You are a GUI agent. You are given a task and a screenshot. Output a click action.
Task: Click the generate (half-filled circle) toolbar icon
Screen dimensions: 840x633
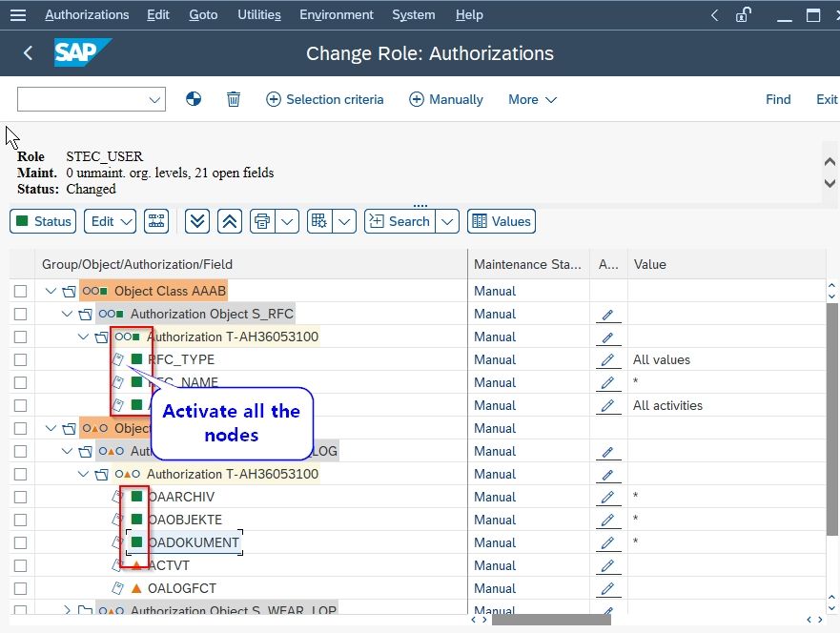194,99
